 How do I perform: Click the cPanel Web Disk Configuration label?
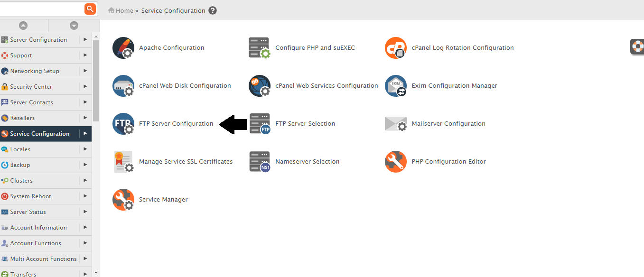[x=185, y=86]
